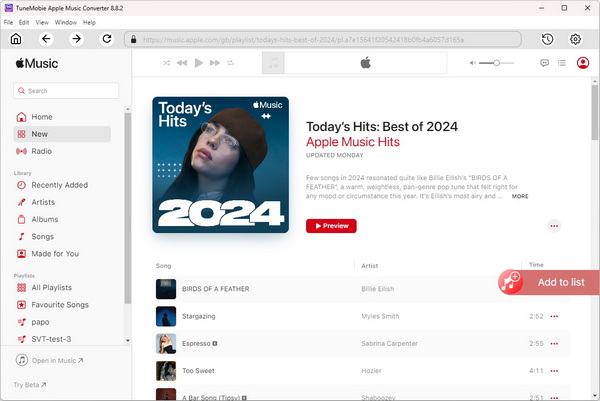This screenshot has width=600, height=401.
Task: Open Favourite Songs playlist
Action: tap(62, 305)
